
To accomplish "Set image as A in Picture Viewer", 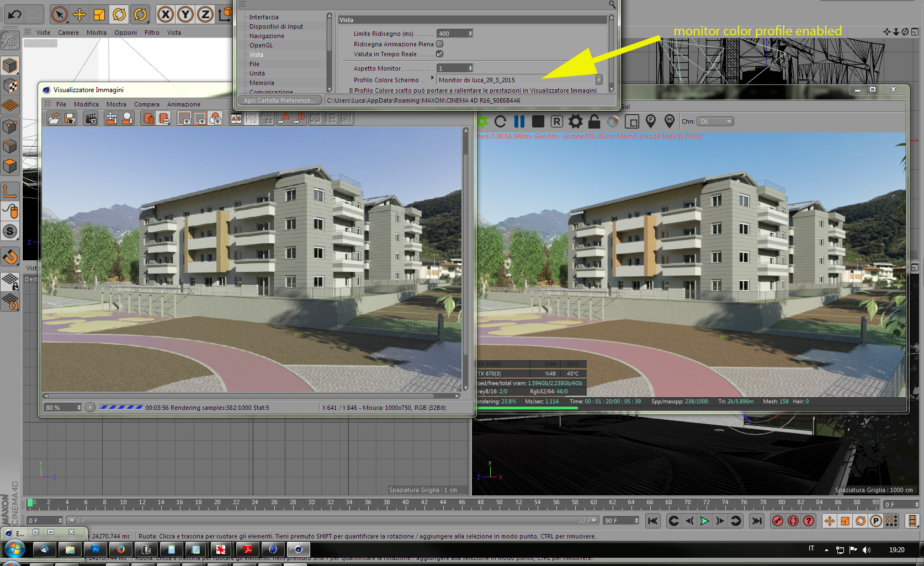I will pos(285,118).
